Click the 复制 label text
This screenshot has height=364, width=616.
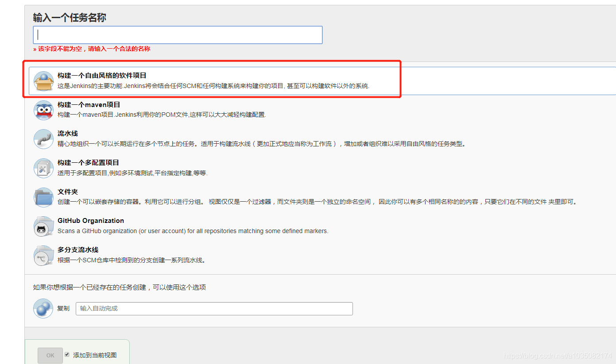63,308
